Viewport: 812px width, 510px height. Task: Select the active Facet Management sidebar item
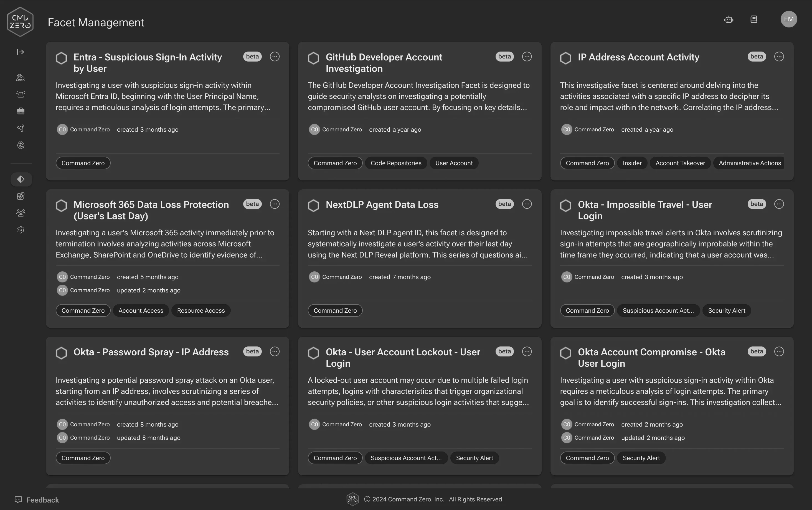(x=21, y=179)
